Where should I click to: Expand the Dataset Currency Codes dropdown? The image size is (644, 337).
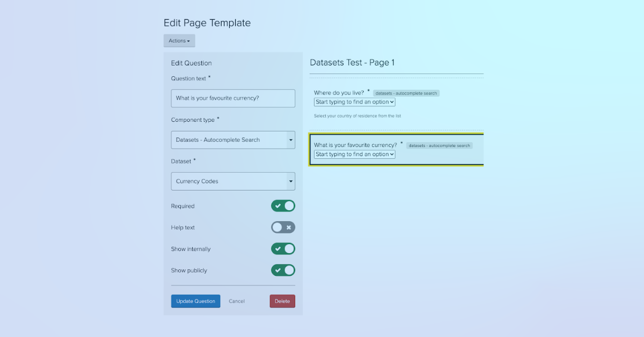click(x=233, y=181)
